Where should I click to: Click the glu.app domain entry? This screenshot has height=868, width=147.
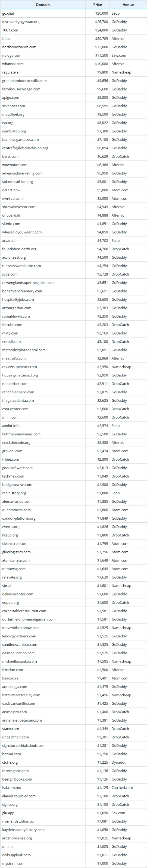click(8, 813)
